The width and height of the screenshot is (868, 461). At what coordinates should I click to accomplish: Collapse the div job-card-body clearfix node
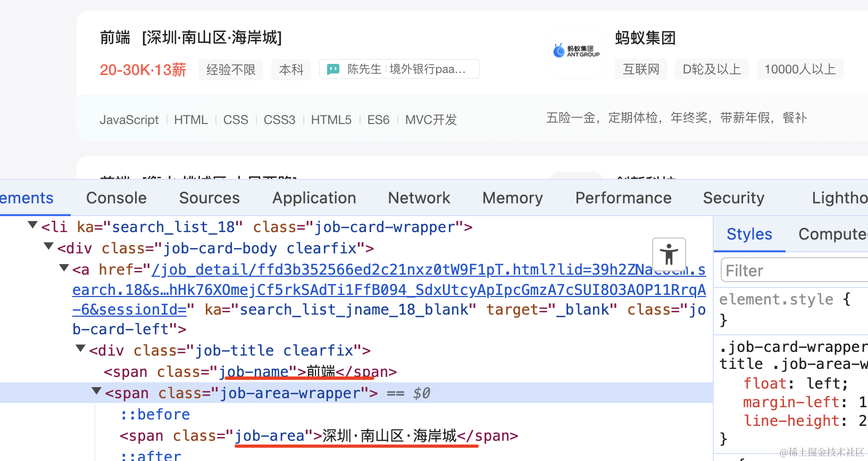click(48, 246)
